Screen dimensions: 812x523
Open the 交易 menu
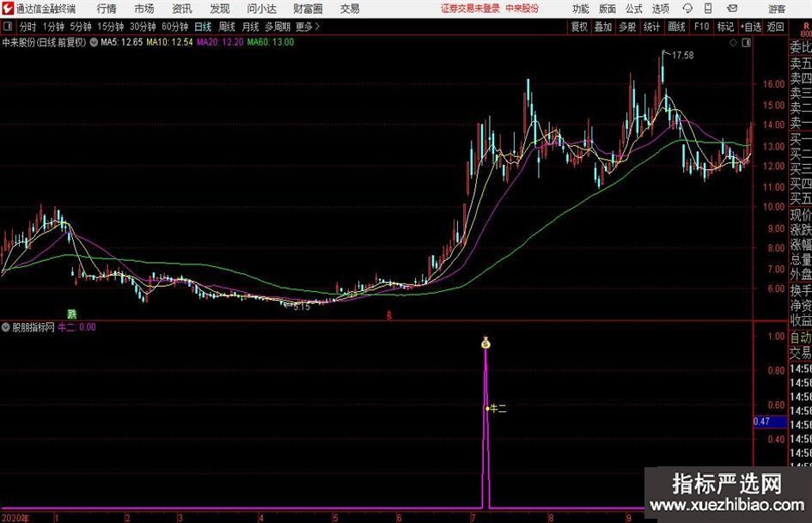point(350,9)
